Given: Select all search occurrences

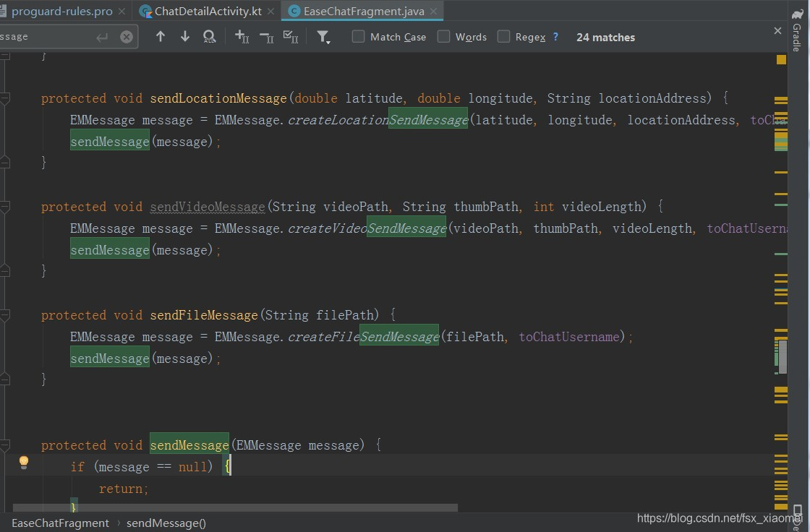Looking at the screenshot, I should pyautogui.click(x=291, y=37).
